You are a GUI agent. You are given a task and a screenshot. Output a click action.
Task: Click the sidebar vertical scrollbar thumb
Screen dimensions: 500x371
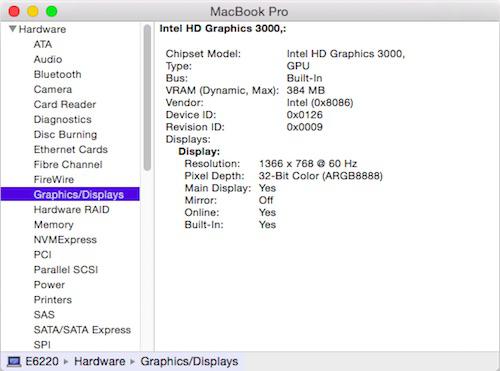click(147, 97)
